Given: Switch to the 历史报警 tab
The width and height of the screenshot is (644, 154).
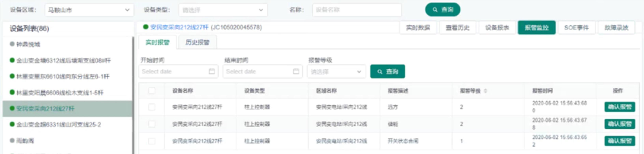Looking at the screenshot, I should (x=197, y=43).
